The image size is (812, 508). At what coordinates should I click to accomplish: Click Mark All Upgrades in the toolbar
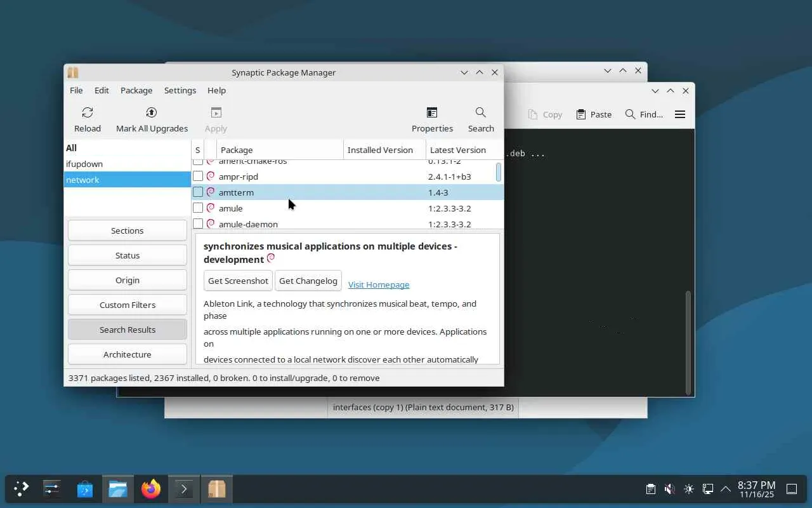pos(152,119)
